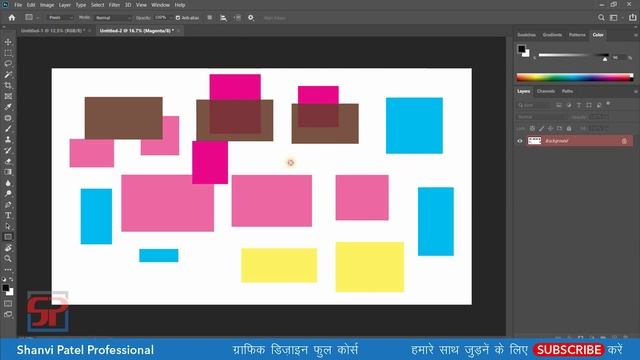Open the Search icon at top right

click(x=601, y=18)
